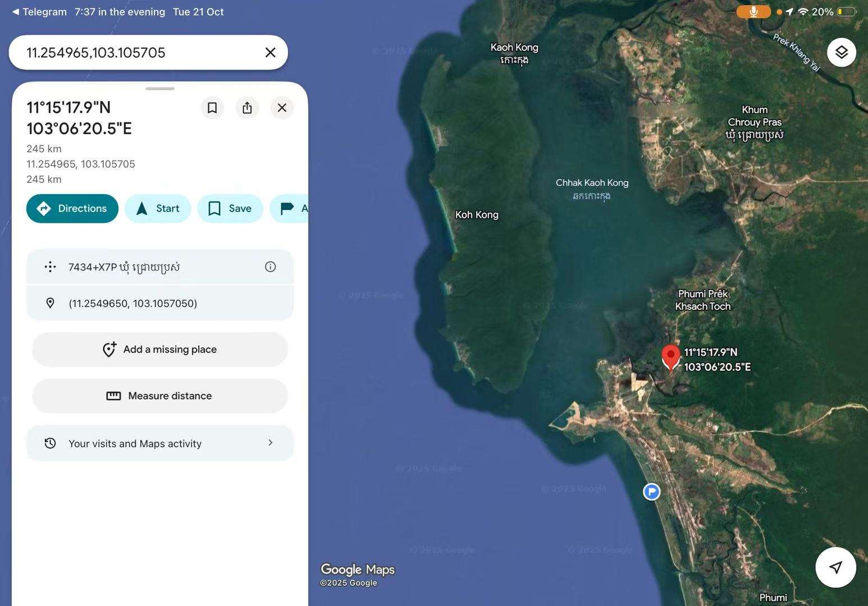868x606 pixels.
Task: Clear the coordinates search field
Action: [270, 52]
